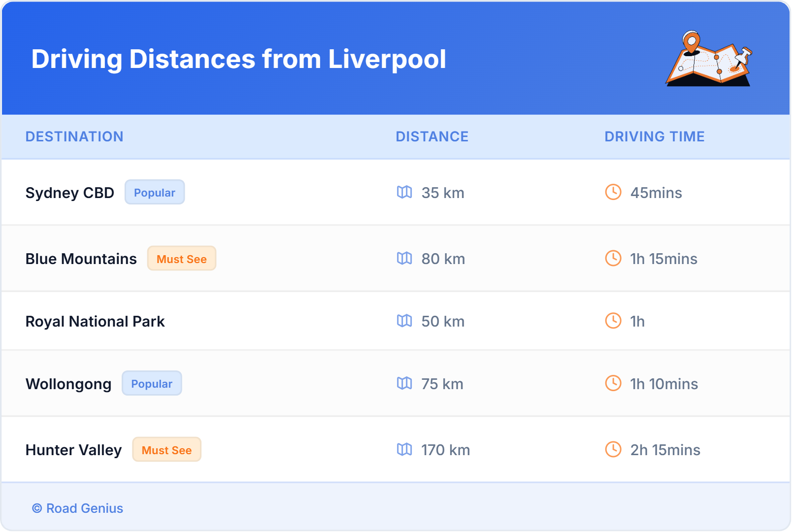Click Must See badge next to Hunter Valley
Viewport: 792px width, 532px height.
point(167,450)
